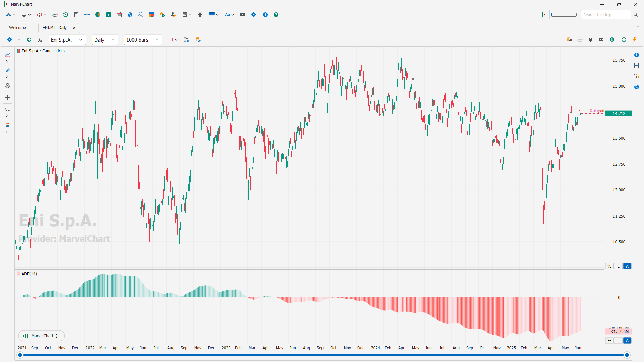The width and height of the screenshot is (644, 362).
Task: Click the green plus add icon in chart toolbar
Action: coord(29,40)
